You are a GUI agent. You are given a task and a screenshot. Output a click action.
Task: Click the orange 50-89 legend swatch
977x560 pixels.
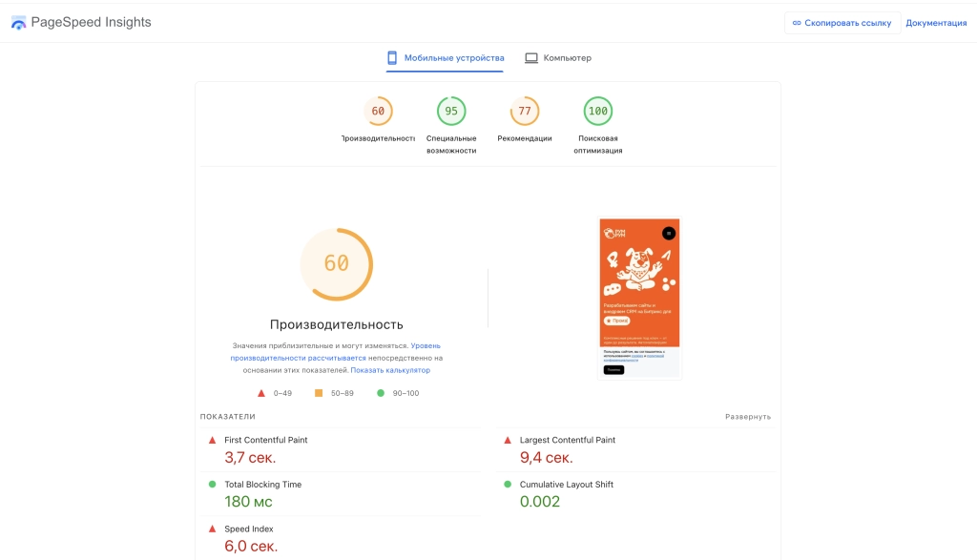click(317, 392)
